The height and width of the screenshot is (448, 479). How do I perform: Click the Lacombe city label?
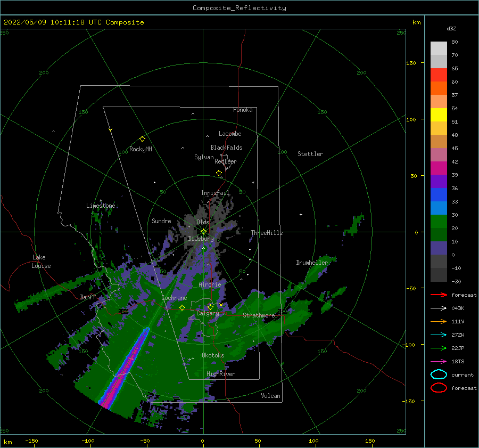point(230,134)
